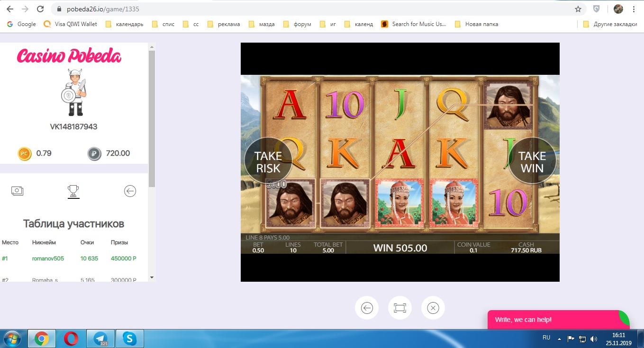Viewport: 644px width, 348px height.
Task: Click the gold PC coin balance icon
Action: click(x=25, y=154)
